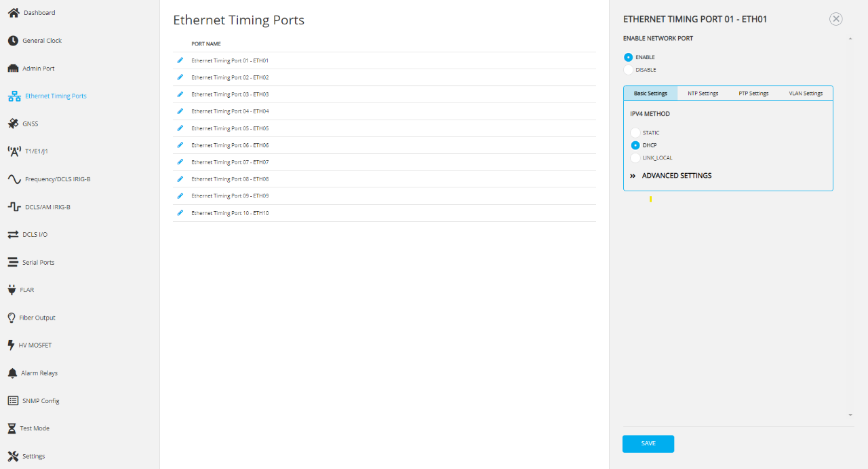Collapse panel using top scroll arrow
This screenshot has height=469, width=868.
850,39
